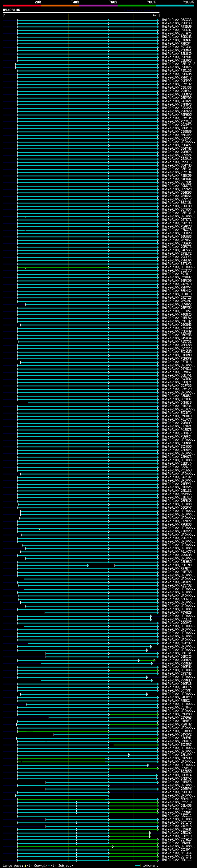The image size is (197, 868).
Task: Click the UniRef100_Q7ZUR2 label
Action: click(x=176, y=521)
